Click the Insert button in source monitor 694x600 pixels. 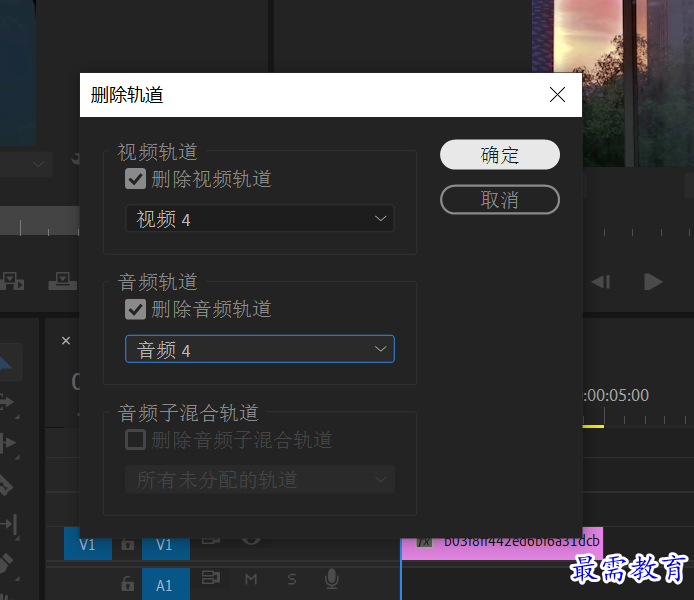(x=12, y=281)
